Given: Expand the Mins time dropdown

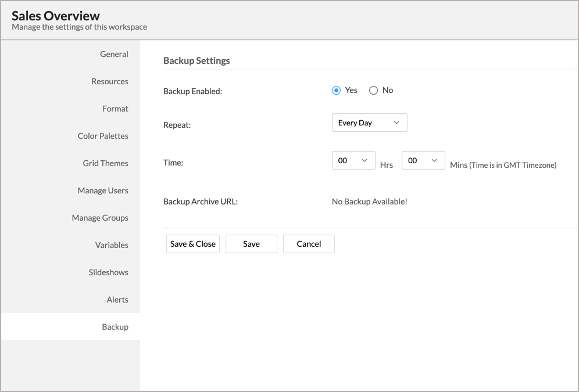Looking at the screenshot, I should [423, 161].
